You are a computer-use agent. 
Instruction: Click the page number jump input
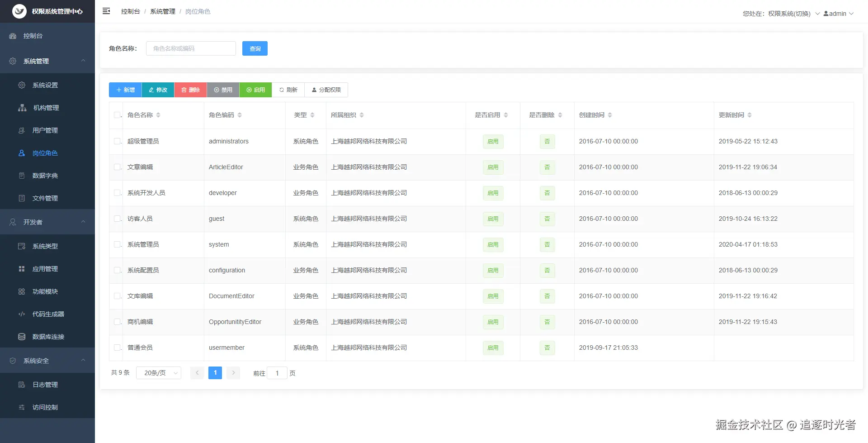[x=277, y=373]
